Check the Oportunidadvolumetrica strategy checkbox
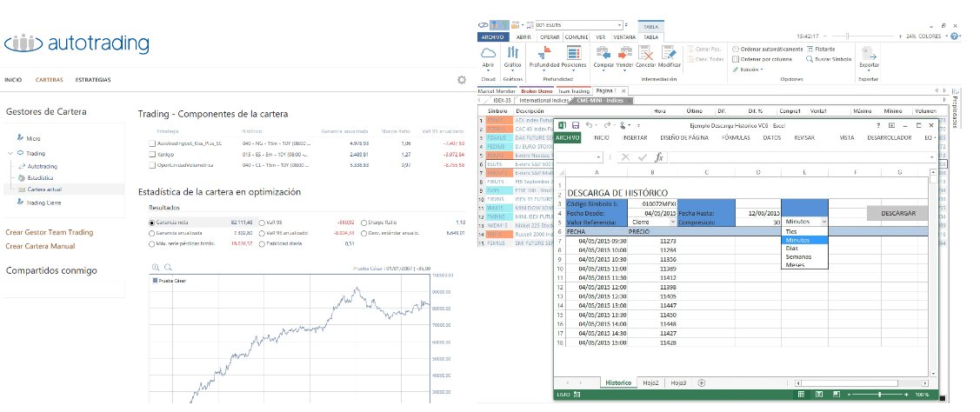980x412 pixels. pyautogui.click(x=152, y=165)
